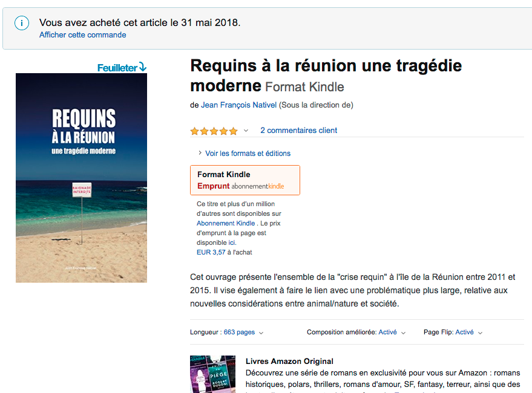532x393 pixels.
Task: Expand Page Flip Activé chevron
Action: (480, 333)
